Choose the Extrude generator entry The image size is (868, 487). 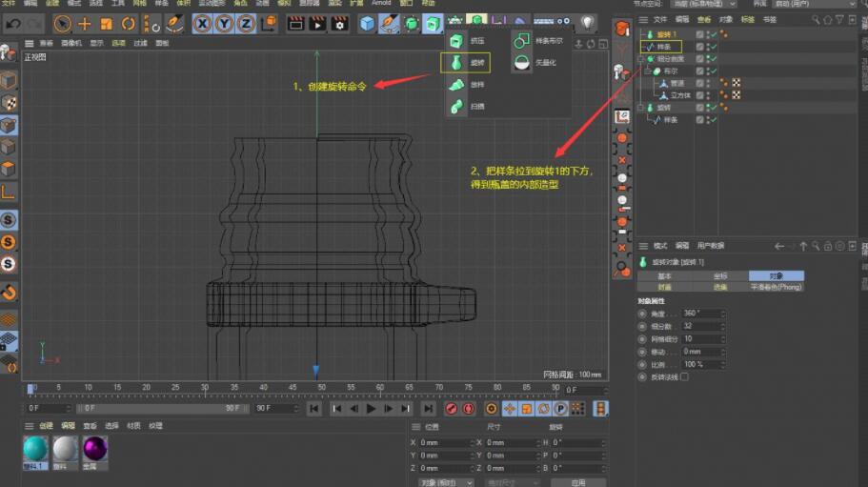tap(467, 41)
